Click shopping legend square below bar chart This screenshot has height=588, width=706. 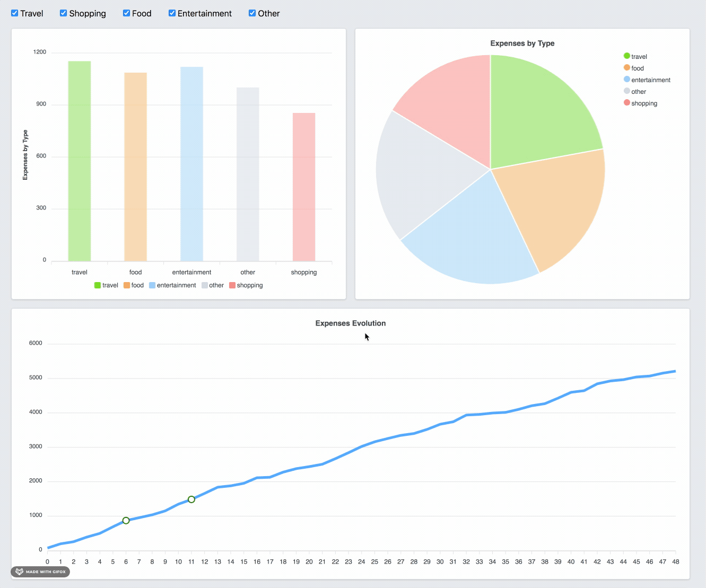point(232,285)
